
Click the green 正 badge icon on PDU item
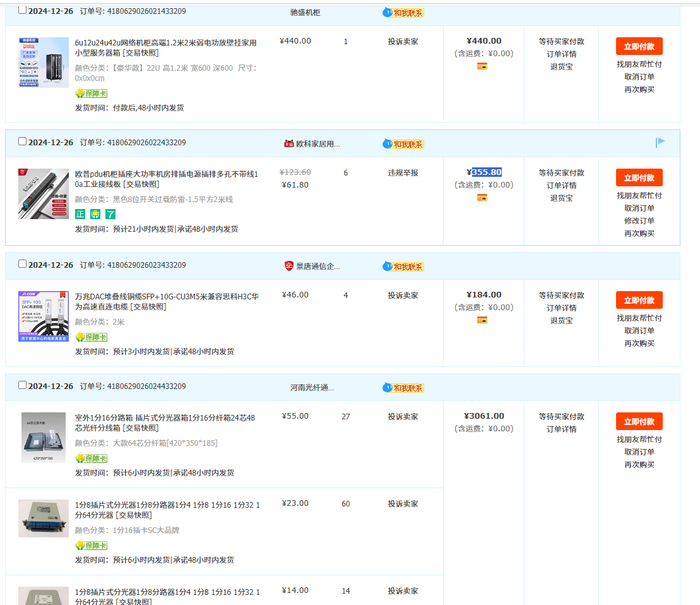[80, 214]
